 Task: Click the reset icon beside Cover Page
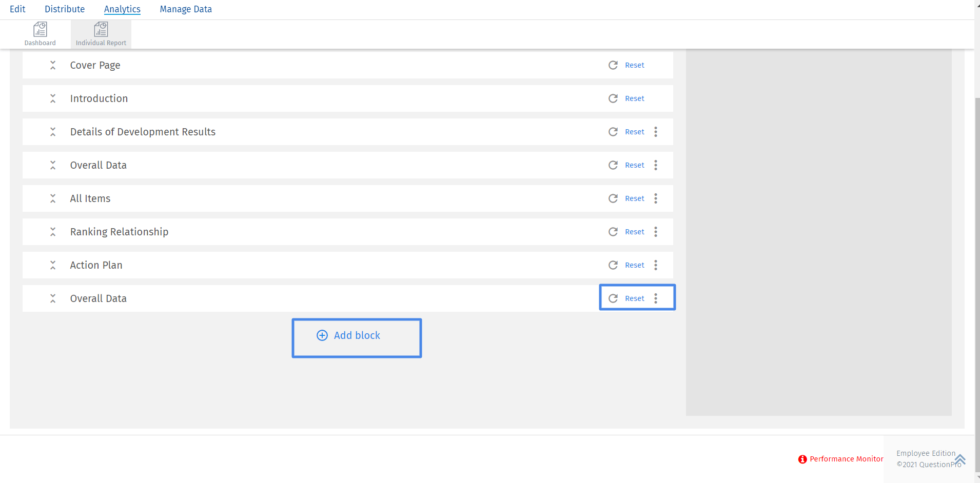[613, 65]
